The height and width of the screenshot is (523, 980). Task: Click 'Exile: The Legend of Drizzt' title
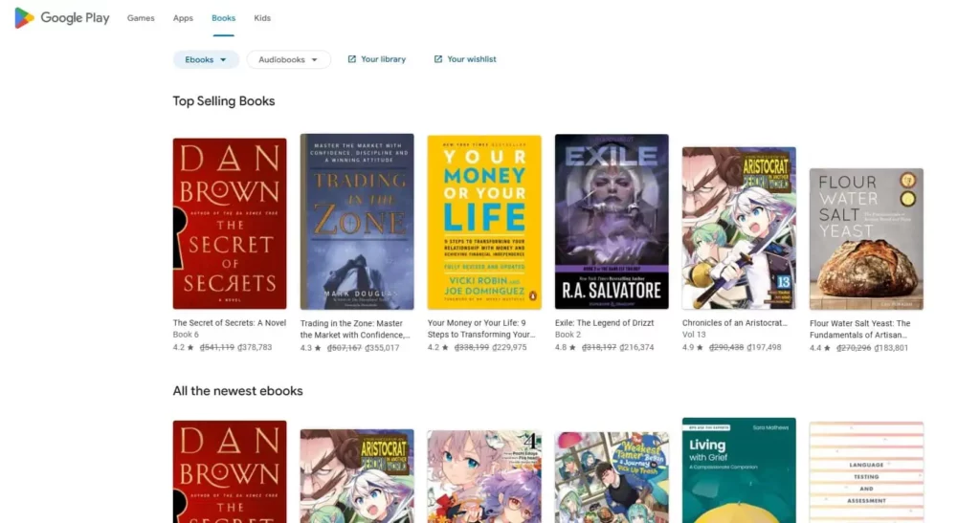605,322
